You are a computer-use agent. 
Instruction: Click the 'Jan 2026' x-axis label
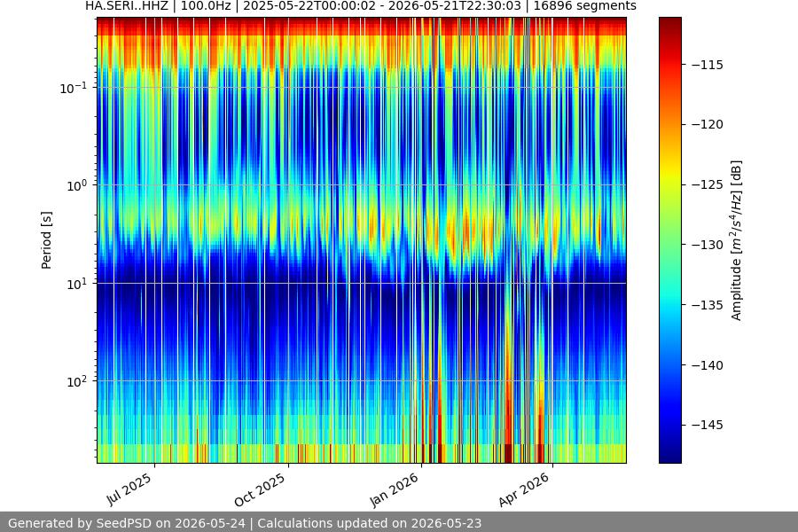pyautogui.click(x=394, y=489)
